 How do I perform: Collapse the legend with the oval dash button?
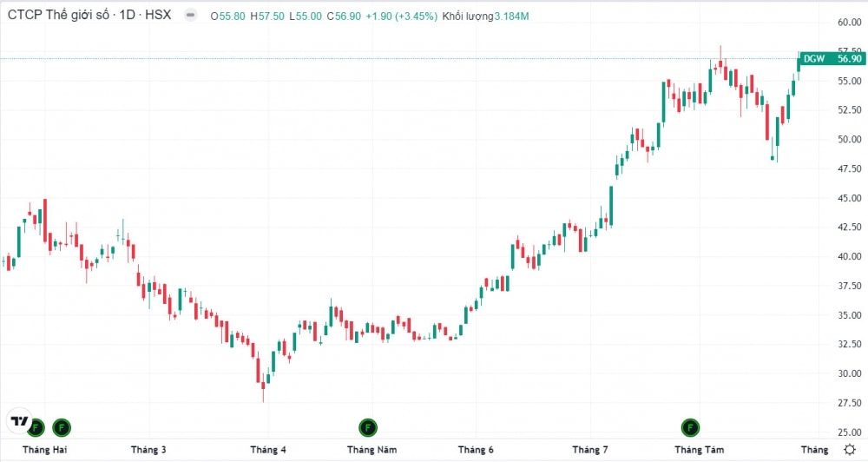pos(190,15)
